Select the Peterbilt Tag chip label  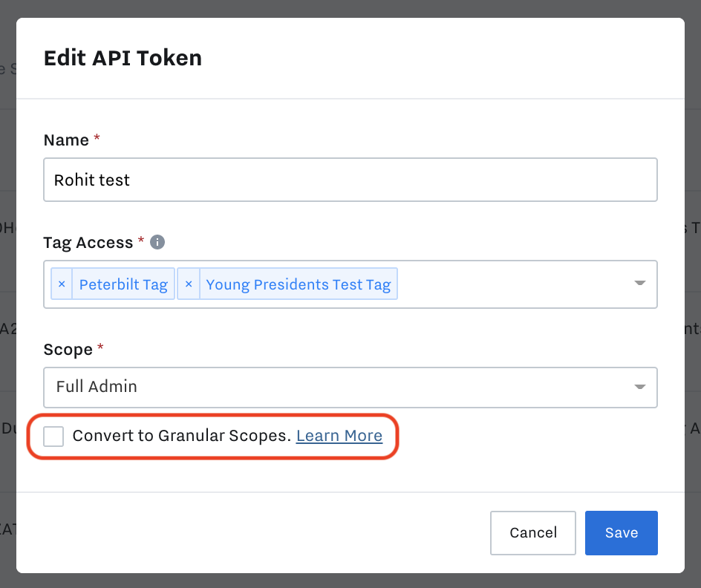coord(123,284)
